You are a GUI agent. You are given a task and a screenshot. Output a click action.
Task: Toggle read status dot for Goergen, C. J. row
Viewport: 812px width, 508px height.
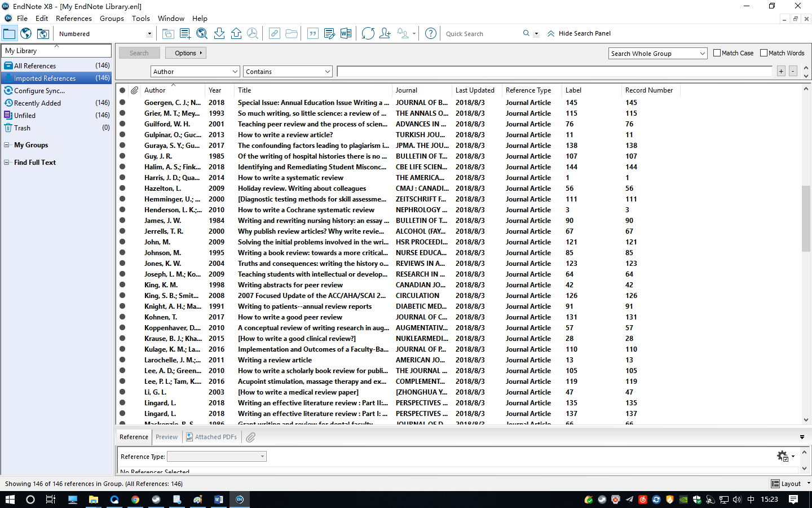tap(122, 103)
